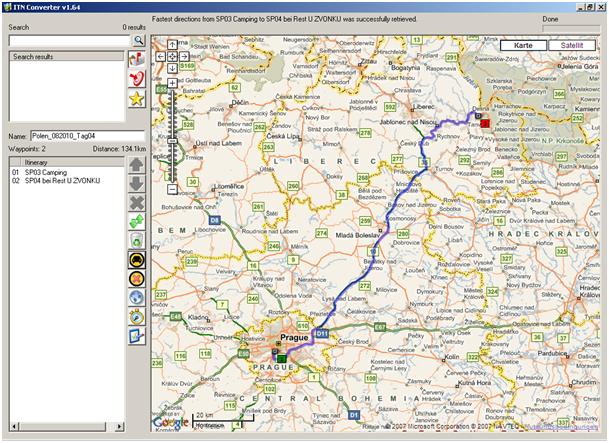Click the Itinerary column header
This screenshot has width=609, height=443.
click(x=72, y=162)
